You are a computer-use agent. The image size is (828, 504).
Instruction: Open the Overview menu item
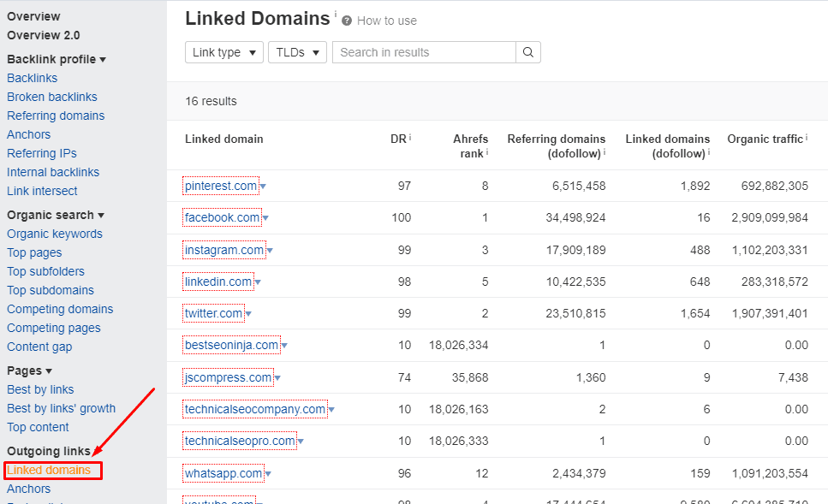point(33,16)
